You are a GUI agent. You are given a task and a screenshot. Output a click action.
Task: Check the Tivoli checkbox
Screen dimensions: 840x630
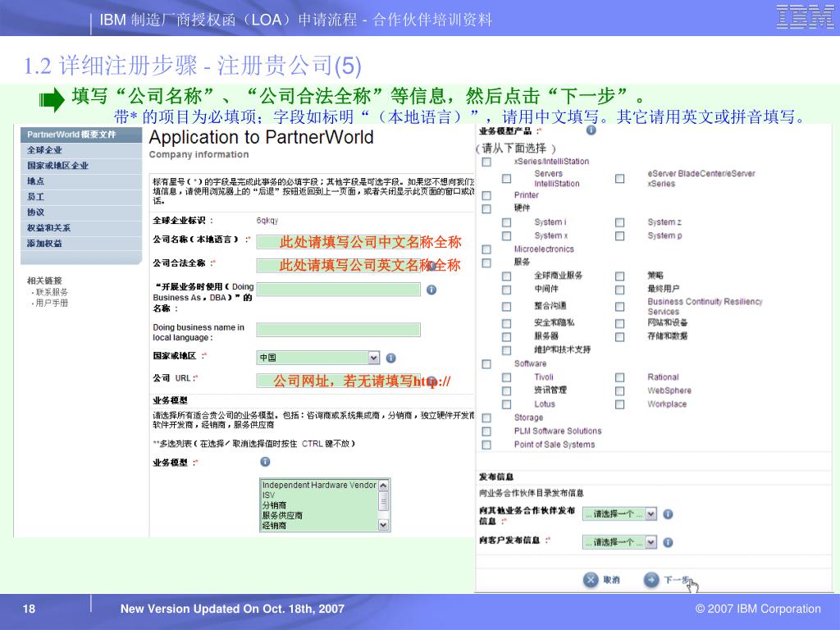(x=506, y=377)
